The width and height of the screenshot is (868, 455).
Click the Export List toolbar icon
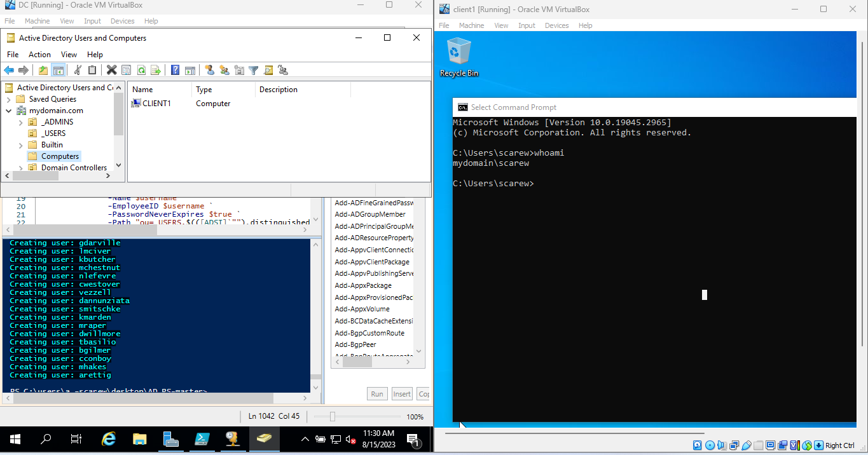point(156,70)
